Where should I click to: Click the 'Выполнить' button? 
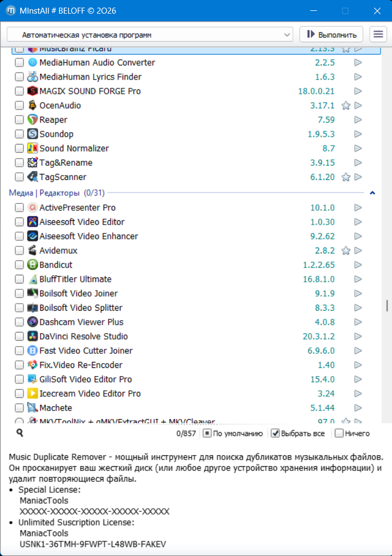coord(331,34)
